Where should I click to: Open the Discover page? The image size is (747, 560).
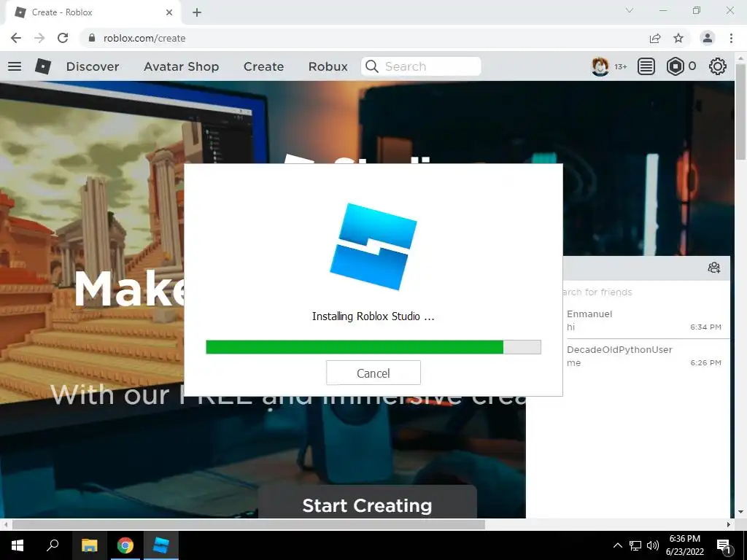93,66
